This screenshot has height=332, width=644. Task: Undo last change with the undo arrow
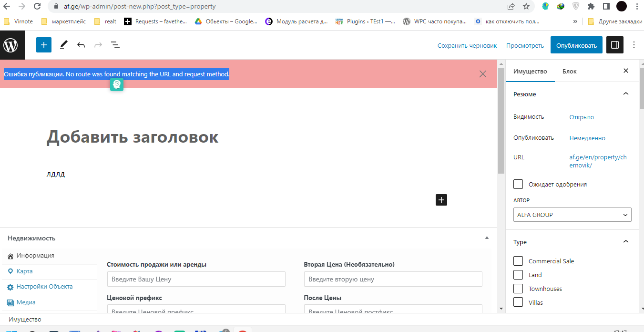tap(81, 45)
